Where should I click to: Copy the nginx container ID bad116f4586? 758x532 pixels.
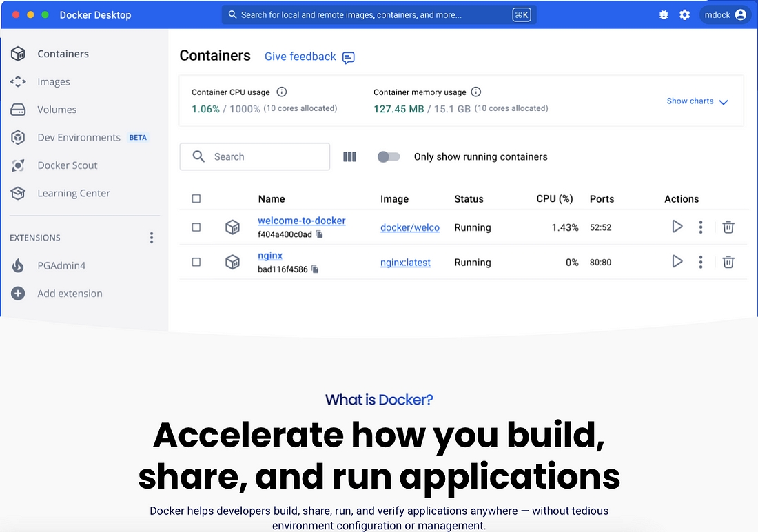pos(315,269)
